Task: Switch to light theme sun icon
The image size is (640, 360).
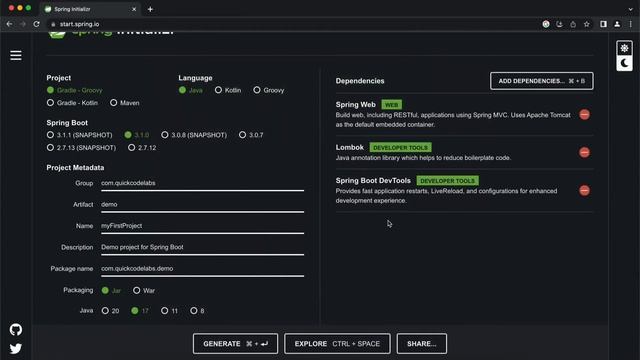Action: click(624, 48)
